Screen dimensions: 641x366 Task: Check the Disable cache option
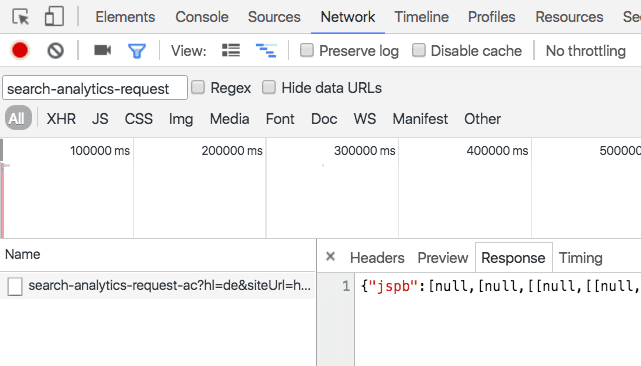point(419,50)
